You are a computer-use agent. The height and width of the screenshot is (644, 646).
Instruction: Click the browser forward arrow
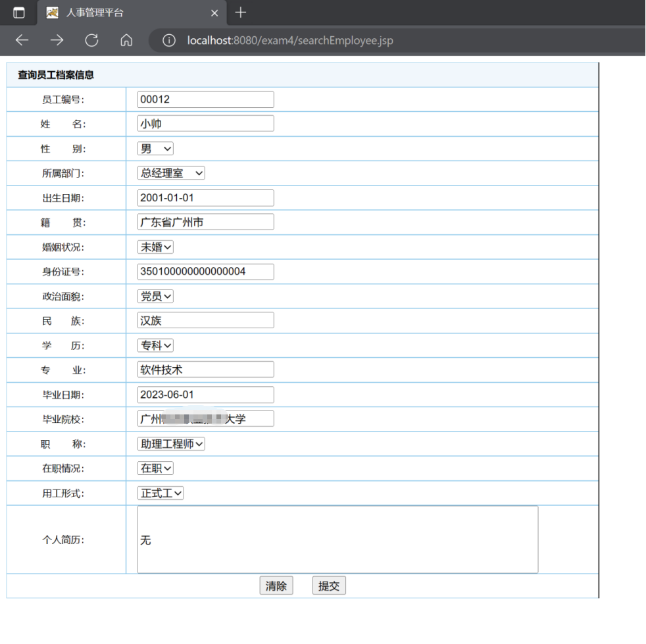pos(57,40)
